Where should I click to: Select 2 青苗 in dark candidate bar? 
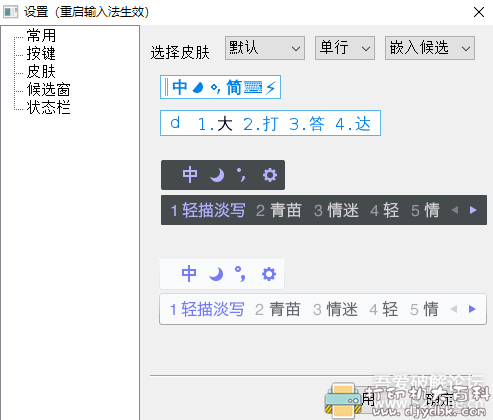point(279,210)
